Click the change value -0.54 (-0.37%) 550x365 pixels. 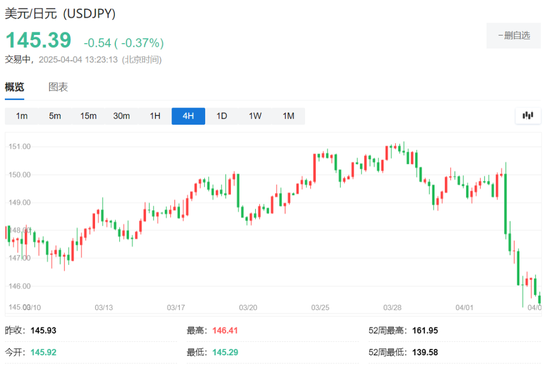click(x=124, y=43)
